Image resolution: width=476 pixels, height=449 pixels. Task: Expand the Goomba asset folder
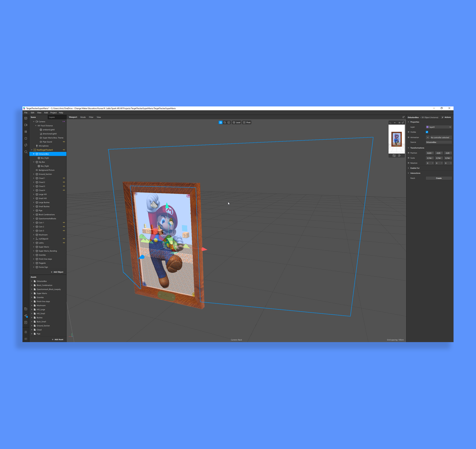[x=31, y=298]
